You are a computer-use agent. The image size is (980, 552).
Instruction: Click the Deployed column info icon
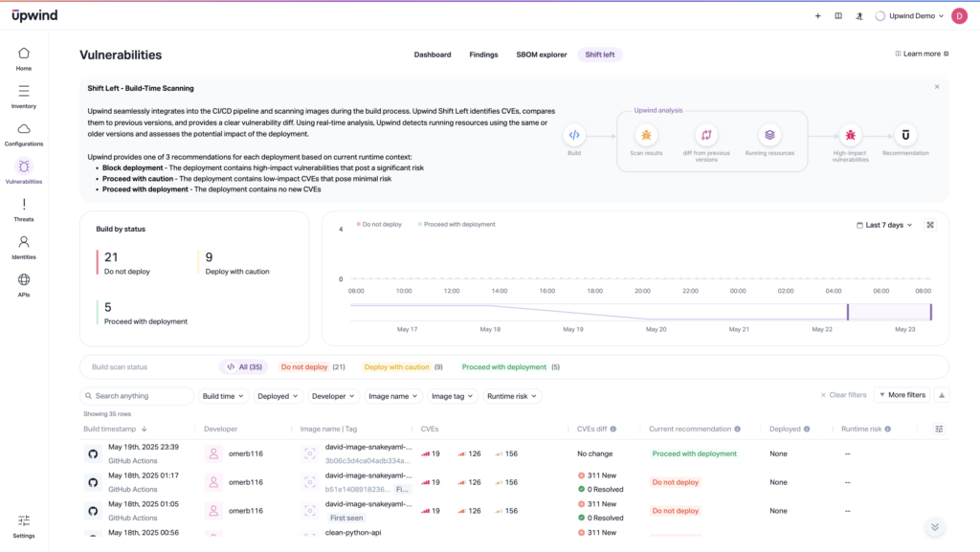(x=807, y=429)
